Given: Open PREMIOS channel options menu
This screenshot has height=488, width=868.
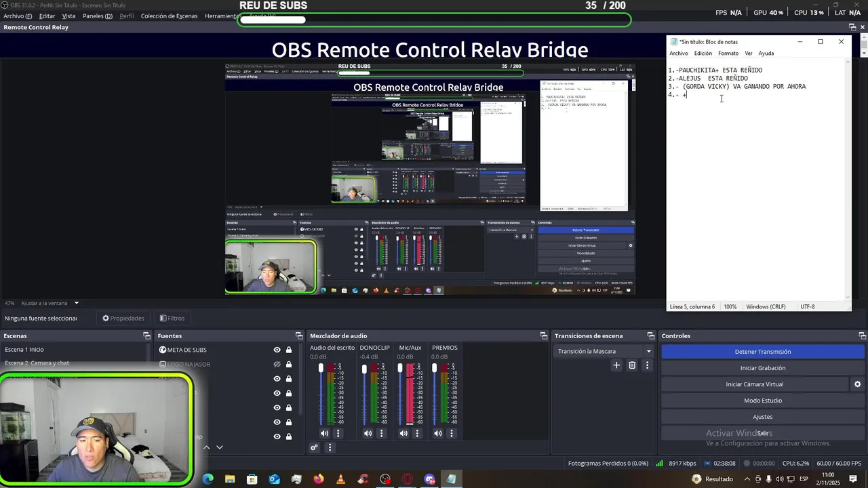Looking at the screenshot, I should point(452,434).
